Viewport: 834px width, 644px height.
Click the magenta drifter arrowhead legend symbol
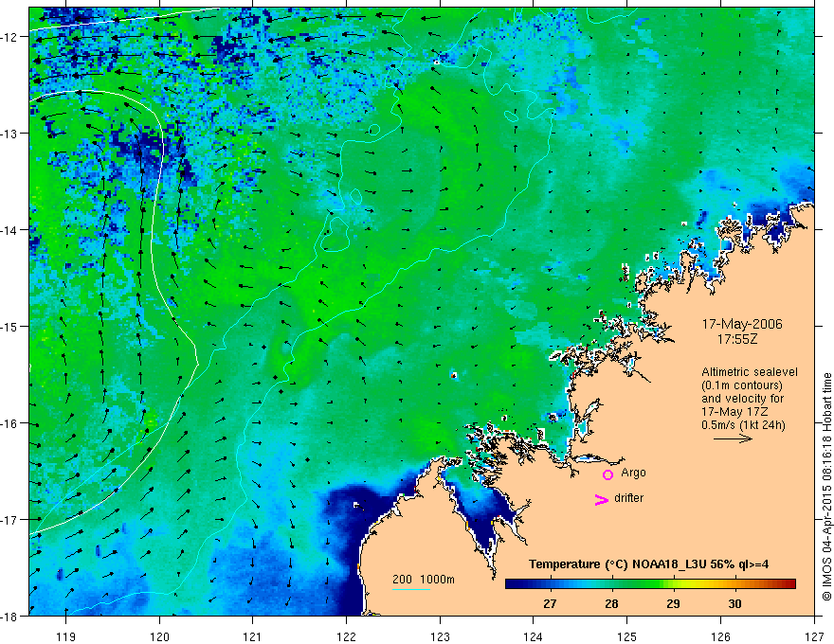[601, 499]
